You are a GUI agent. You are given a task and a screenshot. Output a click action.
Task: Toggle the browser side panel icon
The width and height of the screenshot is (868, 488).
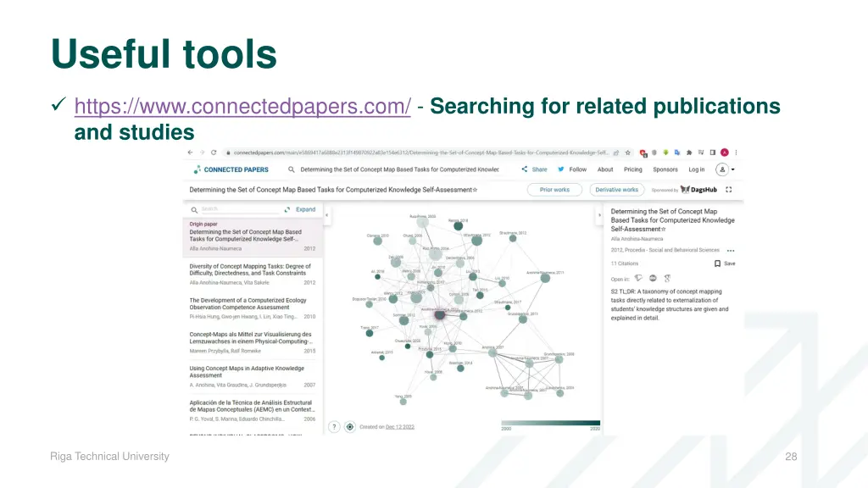tap(712, 152)
